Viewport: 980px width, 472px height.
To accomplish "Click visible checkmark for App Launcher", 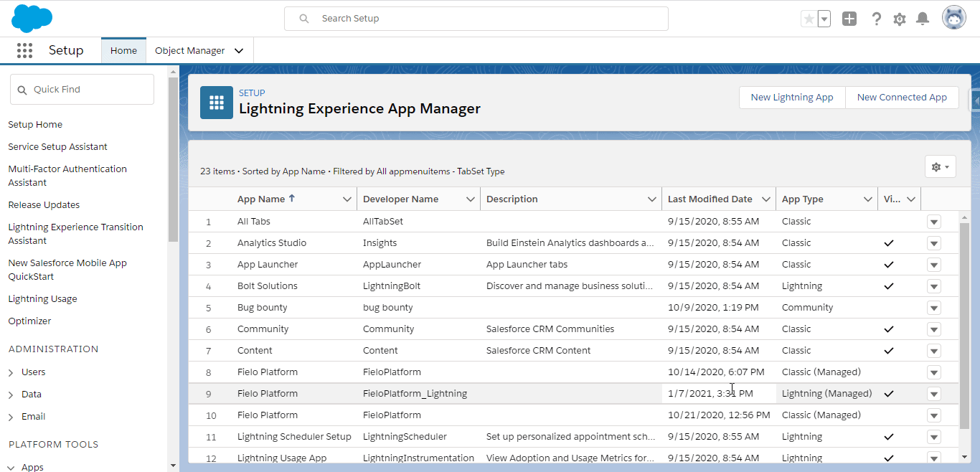I will tap(889, 265).
